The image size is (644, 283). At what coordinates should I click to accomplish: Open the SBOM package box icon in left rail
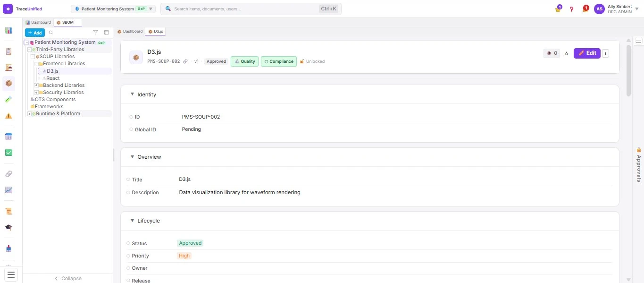pos(8,84)
